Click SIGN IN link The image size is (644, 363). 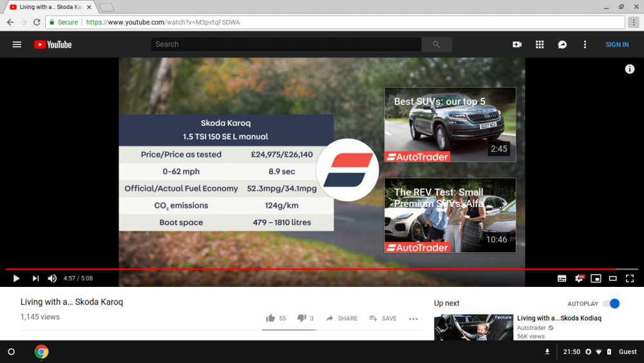[x=617, y=44]
